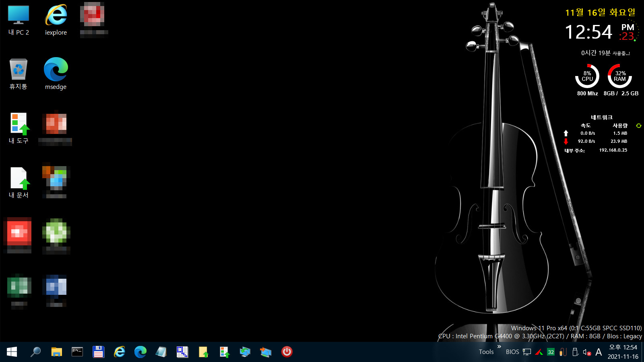The image size is (644, 362).
Task: Open the 휴지통 recycle bin icon
Action: [x=19, y=74]
